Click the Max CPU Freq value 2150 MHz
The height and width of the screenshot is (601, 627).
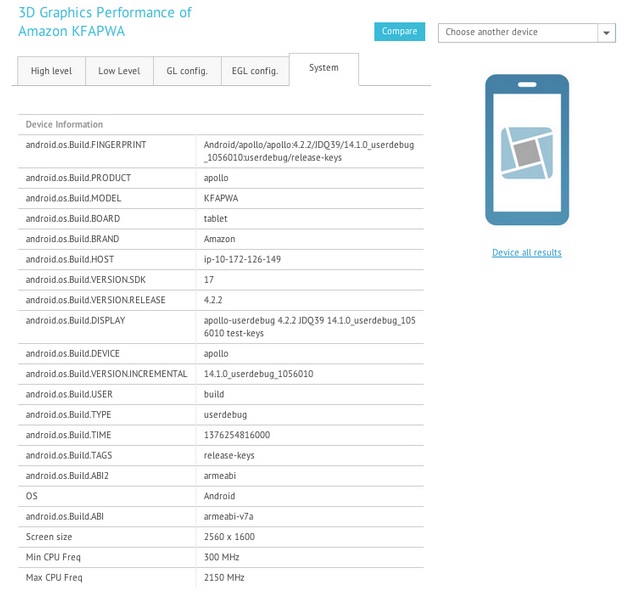click(x=224, y=578)
